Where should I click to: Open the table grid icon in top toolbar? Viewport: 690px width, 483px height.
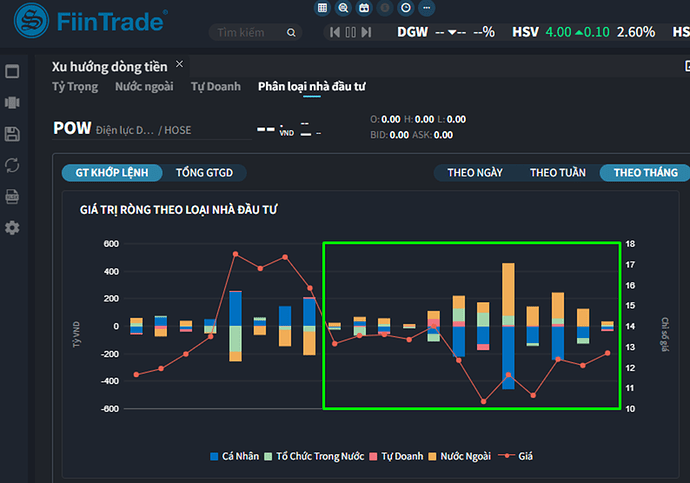point(322,8)
